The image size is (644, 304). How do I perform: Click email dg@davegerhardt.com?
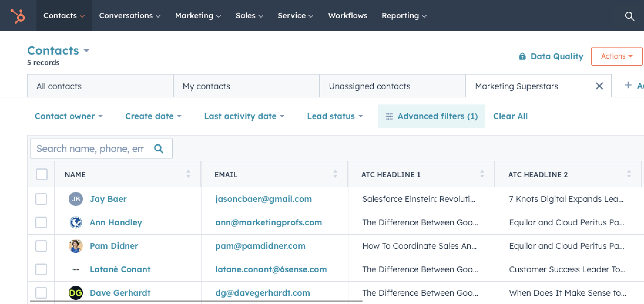[x=262, y=293]
